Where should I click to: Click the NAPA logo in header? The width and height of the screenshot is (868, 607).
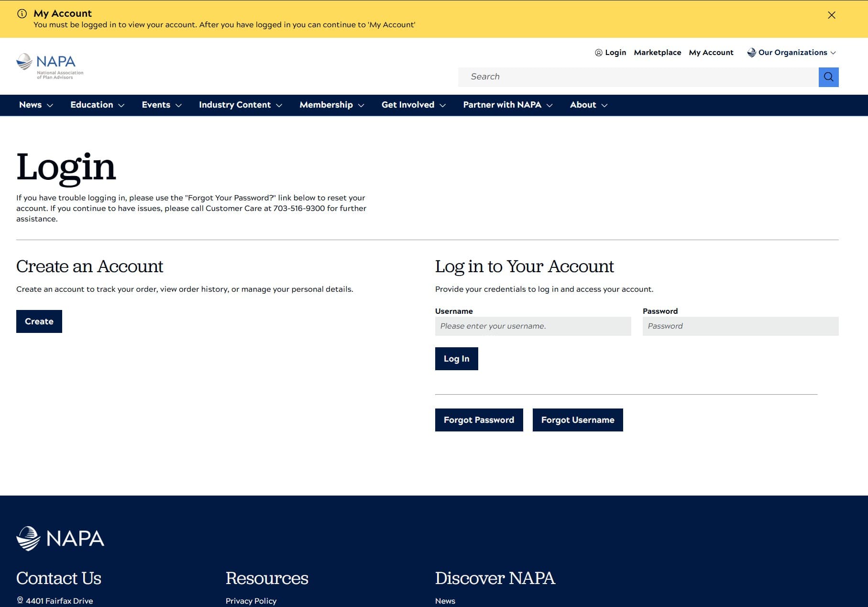tap(50, 66)
